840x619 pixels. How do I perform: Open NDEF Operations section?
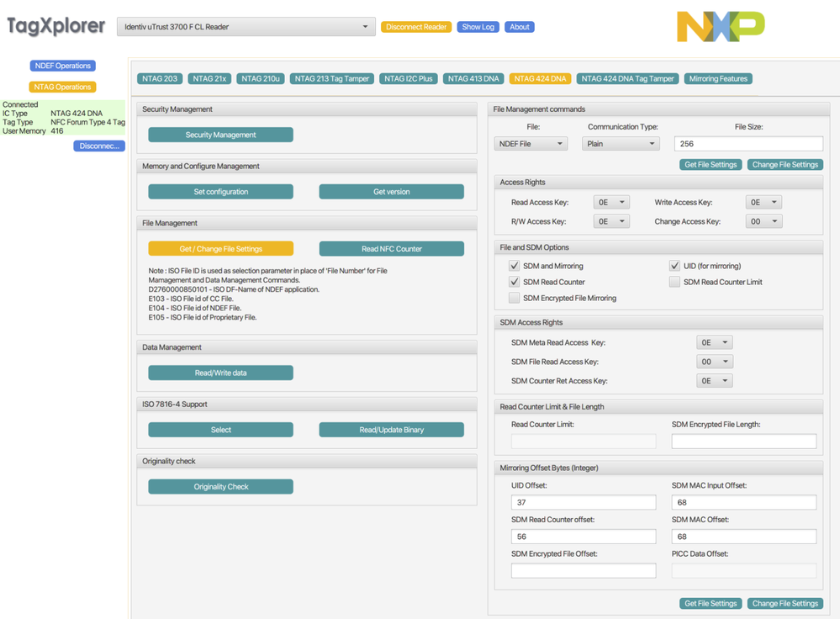(x=63, y=66)
